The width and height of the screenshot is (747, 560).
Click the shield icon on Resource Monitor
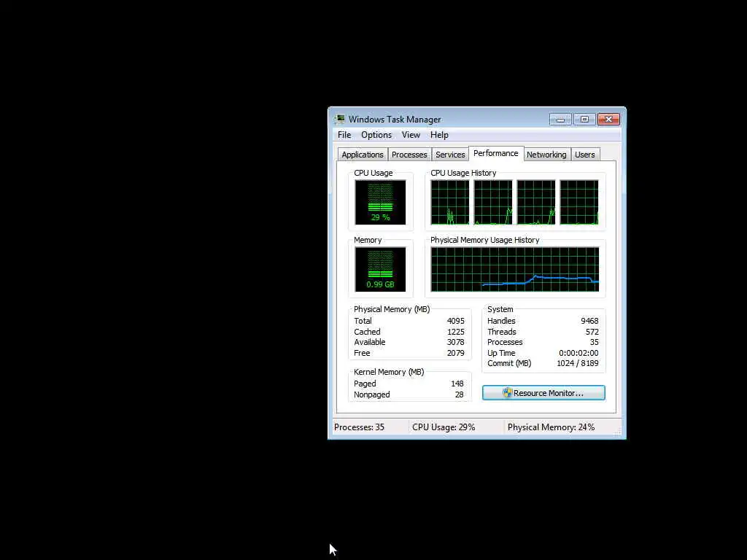point(507,393)
